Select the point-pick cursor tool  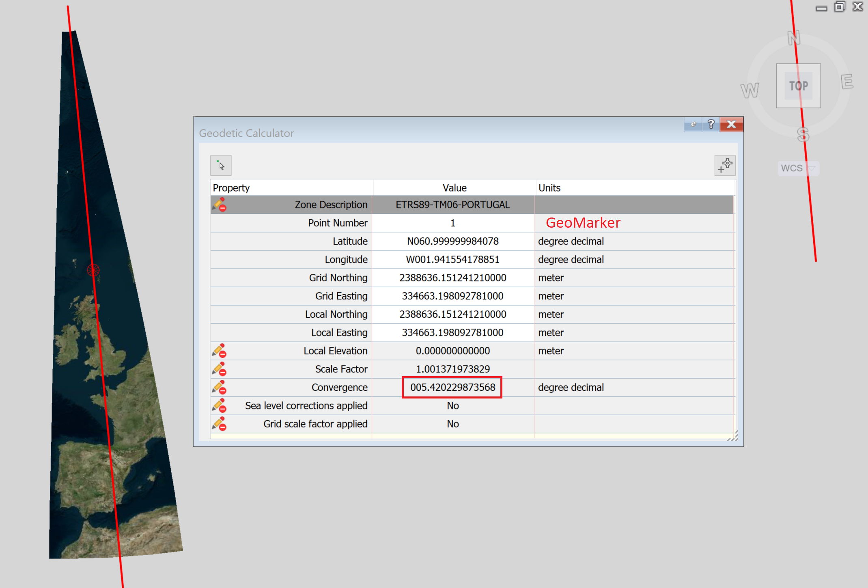coord(221,165)
